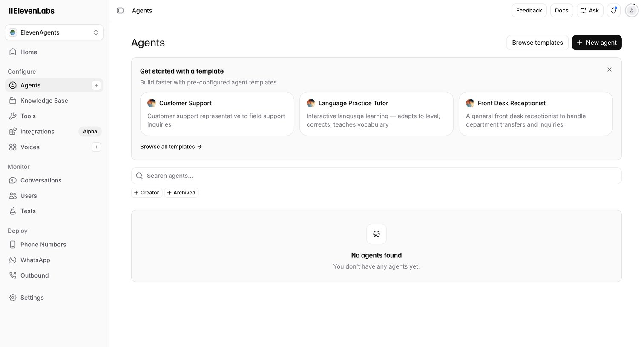
Task: Open the user profile avatar
Action: (x=632, y=10)
